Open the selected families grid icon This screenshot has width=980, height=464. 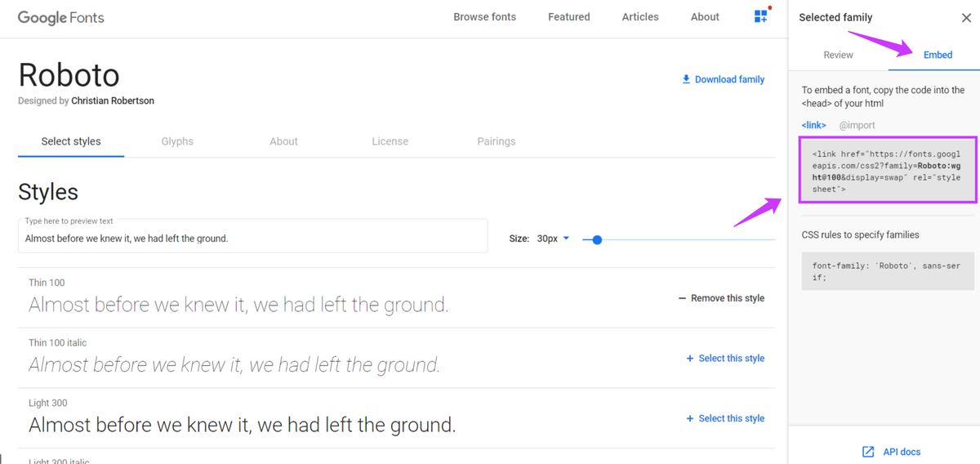click(761, 16)
